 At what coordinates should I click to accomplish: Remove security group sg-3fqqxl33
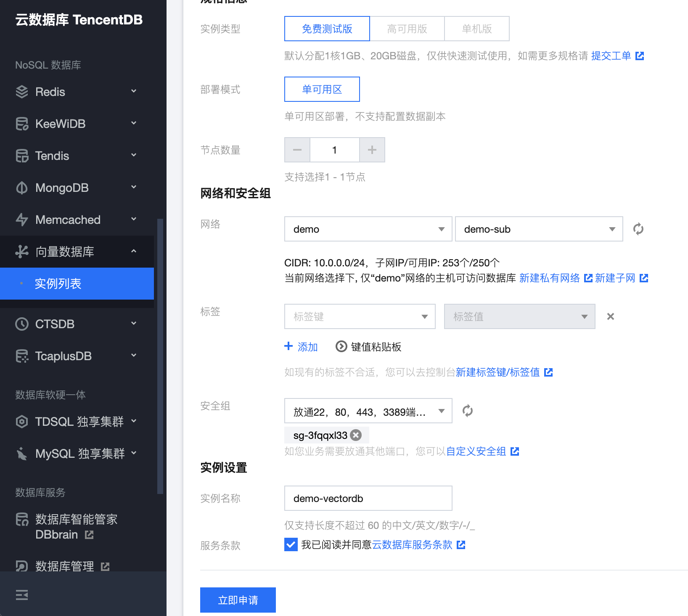click(356, 435)
